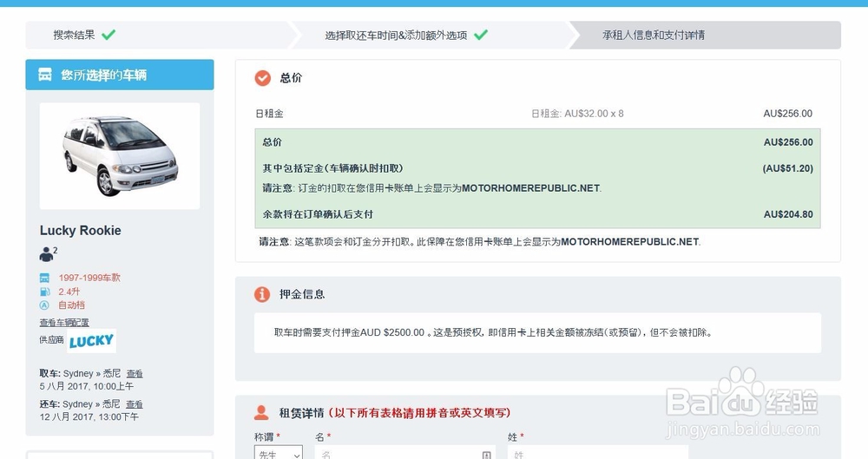Click the van icon in the 您所选择的车辆 header

45,75
